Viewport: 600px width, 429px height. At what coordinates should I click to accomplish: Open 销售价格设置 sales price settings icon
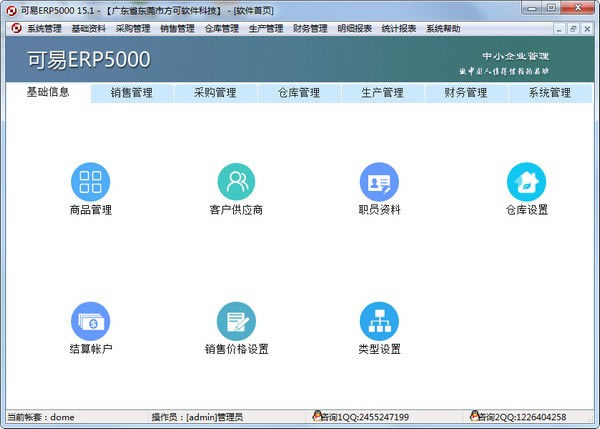pos(236,321)
